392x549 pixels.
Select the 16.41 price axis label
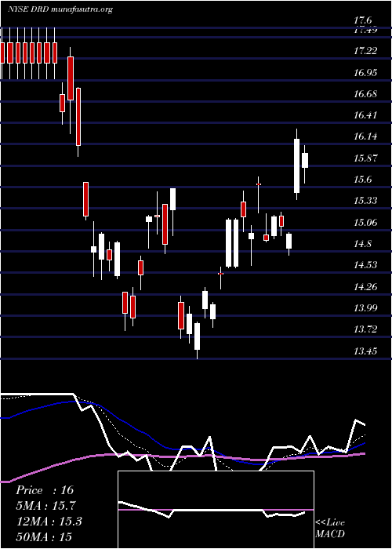click(365, 115)
